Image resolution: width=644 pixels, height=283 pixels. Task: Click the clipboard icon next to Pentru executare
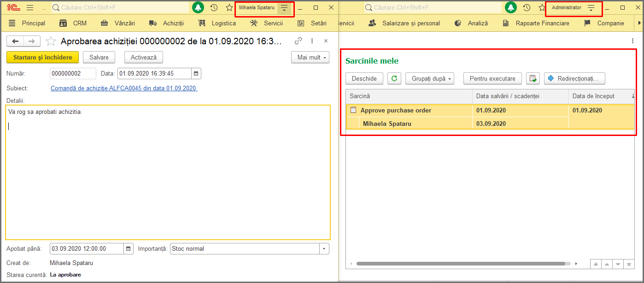533,78
